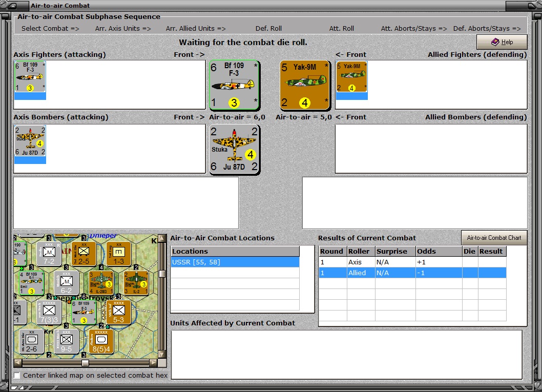Screen dimensions: 542x392
Task: Click the map scroll right arrow
Action: [153, 363]
